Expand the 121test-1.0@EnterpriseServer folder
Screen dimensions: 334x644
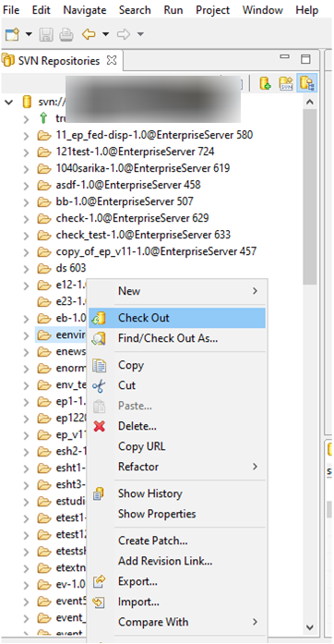click(26, 152)
